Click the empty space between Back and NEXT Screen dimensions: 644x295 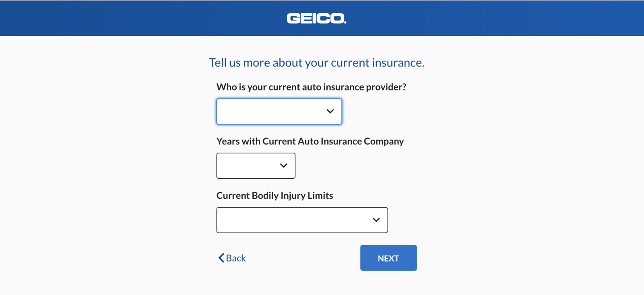[x=302, y=258]
